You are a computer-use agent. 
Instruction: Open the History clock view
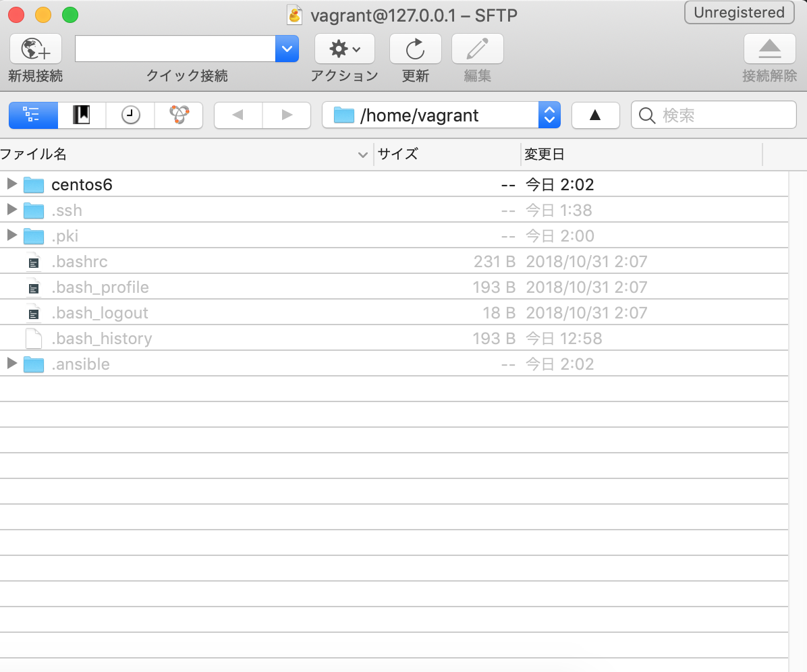coord(130,115)
